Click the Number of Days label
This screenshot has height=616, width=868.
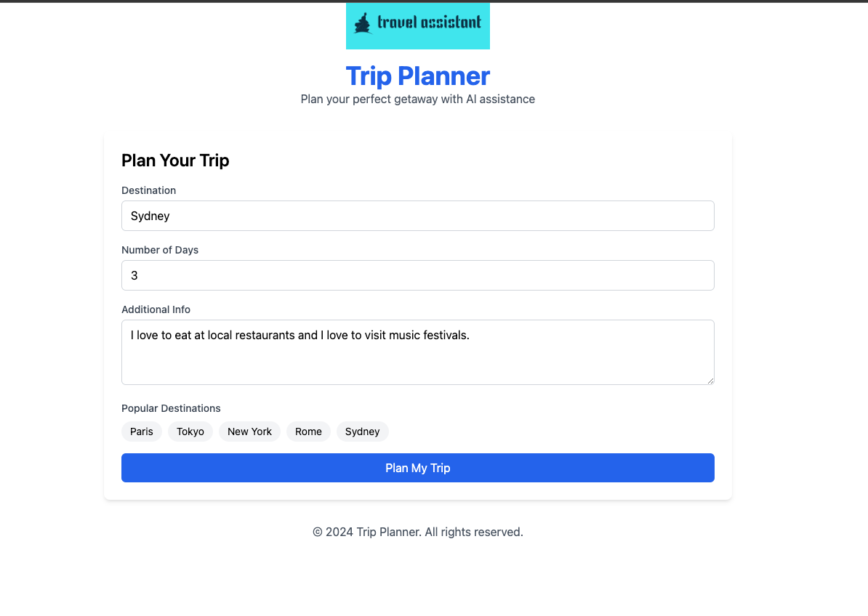(x=160, y=250)
